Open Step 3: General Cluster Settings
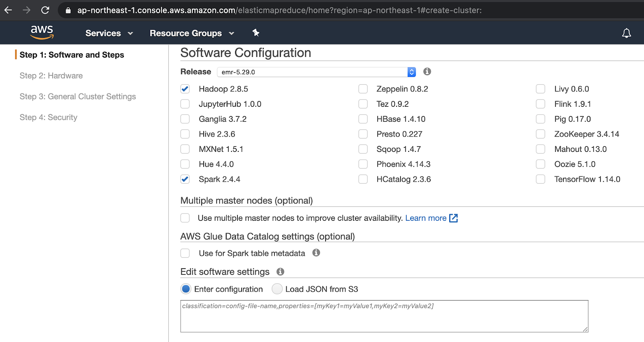644x342 pixels. [78, 97]
